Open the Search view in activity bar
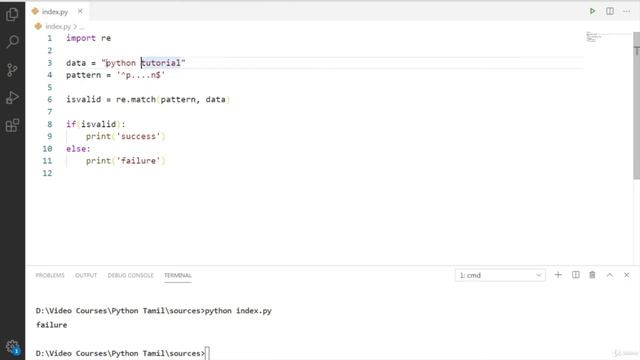This screenshot has width=640, height=360. pos(12,42)
